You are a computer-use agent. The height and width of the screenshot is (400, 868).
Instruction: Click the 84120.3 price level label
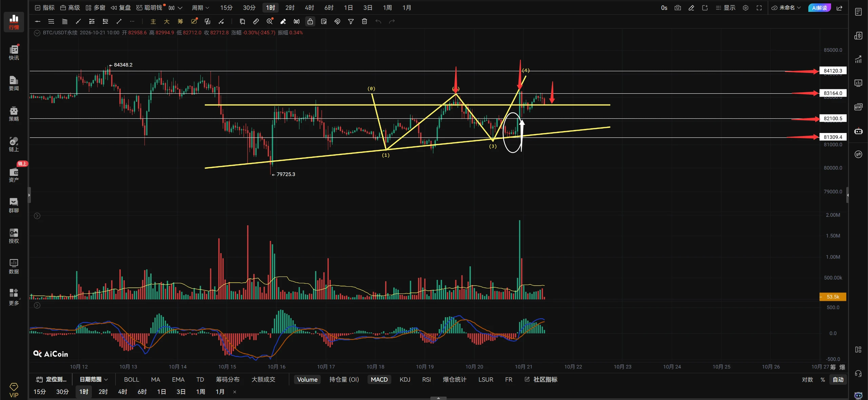pyautogui.click(x=833, y=71)
